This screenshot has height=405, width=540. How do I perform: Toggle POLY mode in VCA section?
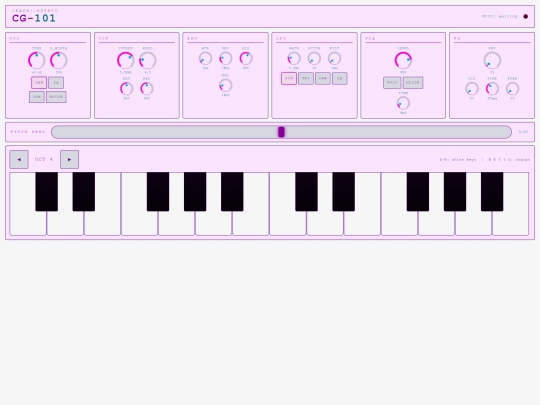[392, 83]
